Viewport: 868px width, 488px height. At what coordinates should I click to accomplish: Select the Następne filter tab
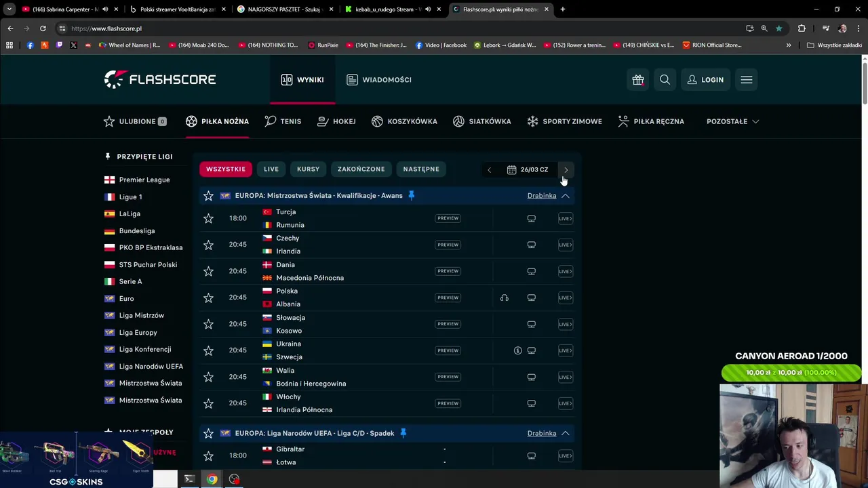421,169
